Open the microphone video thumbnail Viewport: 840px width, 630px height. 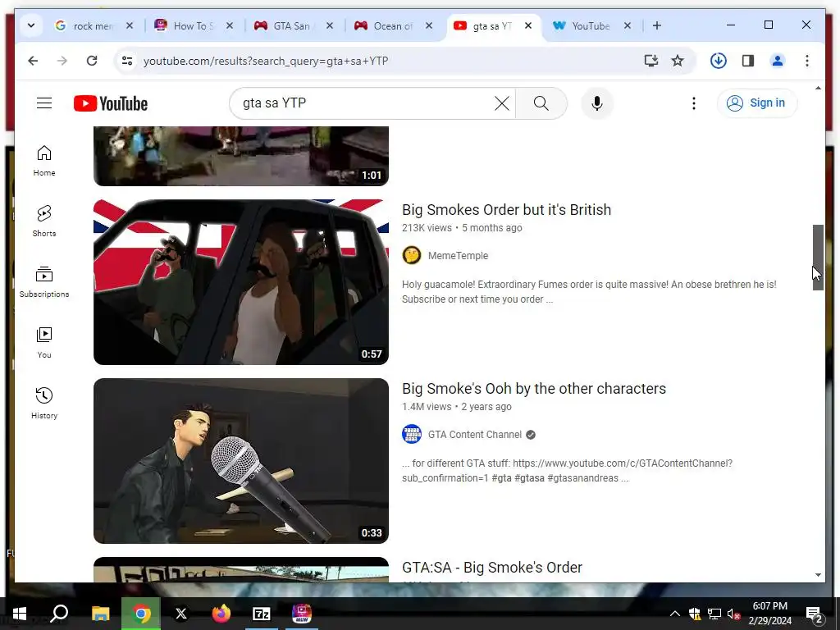[241, 461]
